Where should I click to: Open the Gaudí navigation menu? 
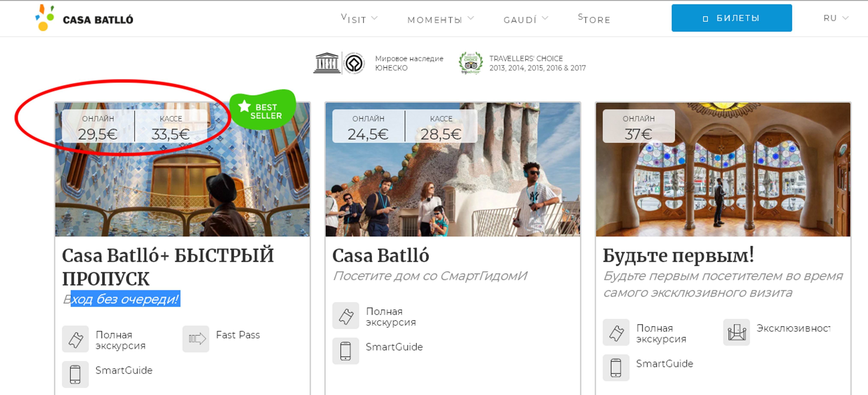[525, 19]
